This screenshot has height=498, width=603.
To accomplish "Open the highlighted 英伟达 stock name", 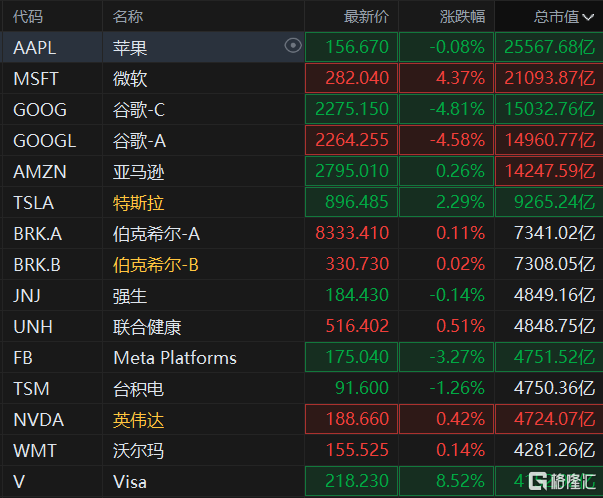I will pyautogui.click(x=138, y=420).
